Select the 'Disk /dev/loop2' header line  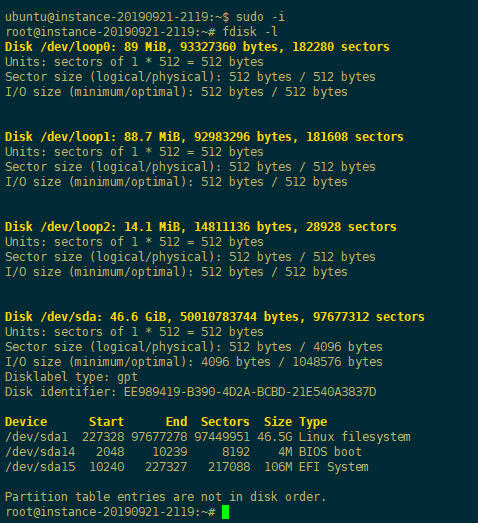(201, 227)
